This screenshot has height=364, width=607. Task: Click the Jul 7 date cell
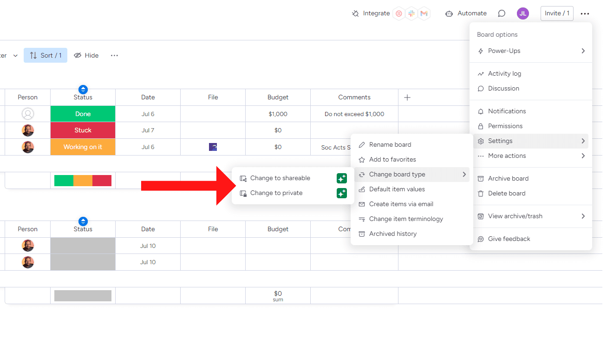[148, 130]
